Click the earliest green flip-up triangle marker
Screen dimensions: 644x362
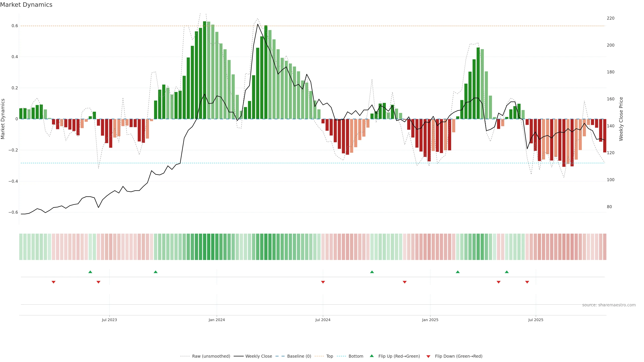tap(90, 272)
